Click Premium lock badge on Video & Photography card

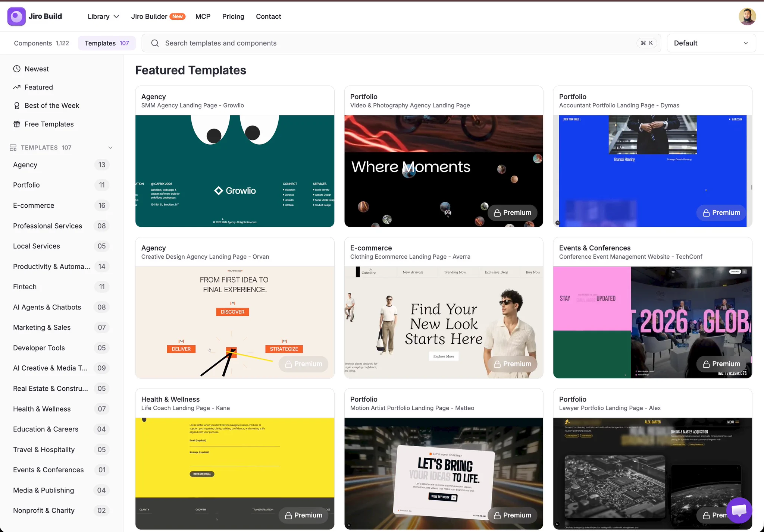[x=513, y=213]
